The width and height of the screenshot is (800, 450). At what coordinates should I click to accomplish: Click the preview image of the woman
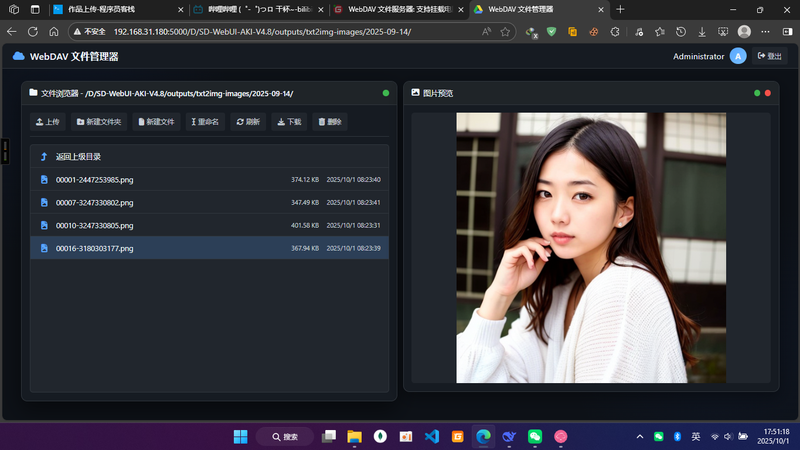tap(591, 247)
